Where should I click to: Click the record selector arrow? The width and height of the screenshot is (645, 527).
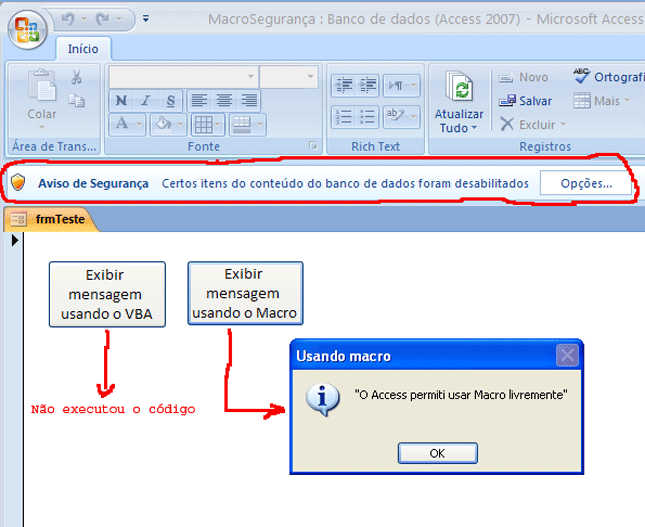point(15,240)
